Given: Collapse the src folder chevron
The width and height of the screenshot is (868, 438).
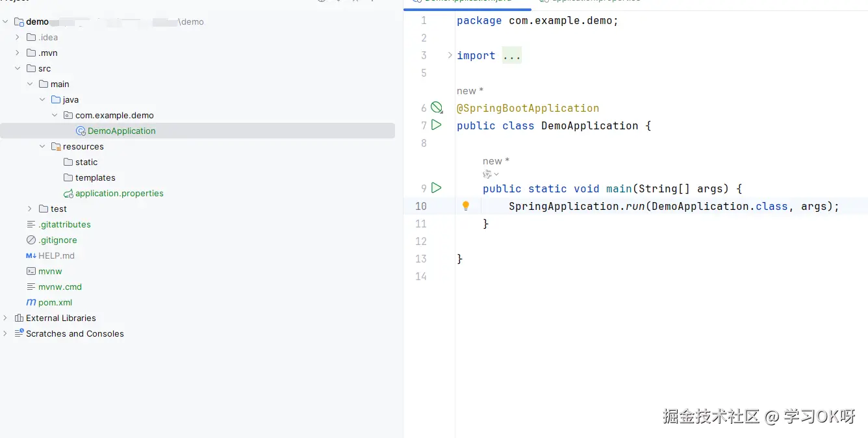Looking at the screenshot, I should pos(18,68).
